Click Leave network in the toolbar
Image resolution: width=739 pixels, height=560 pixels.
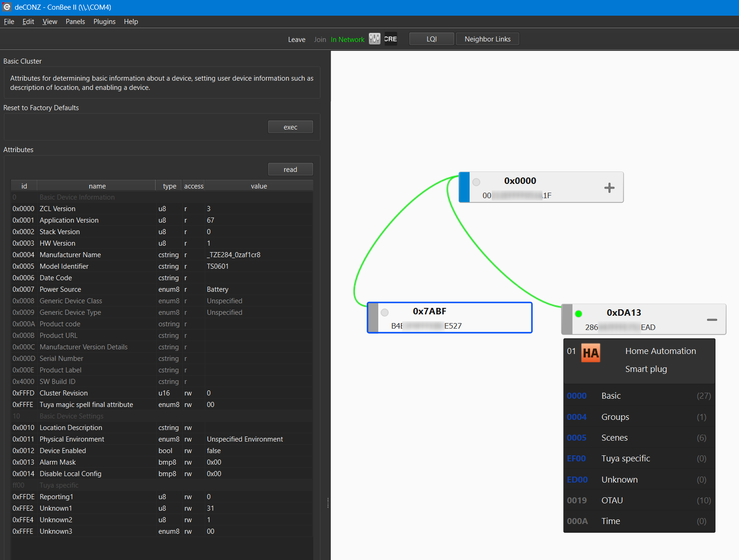coord(297,40)
